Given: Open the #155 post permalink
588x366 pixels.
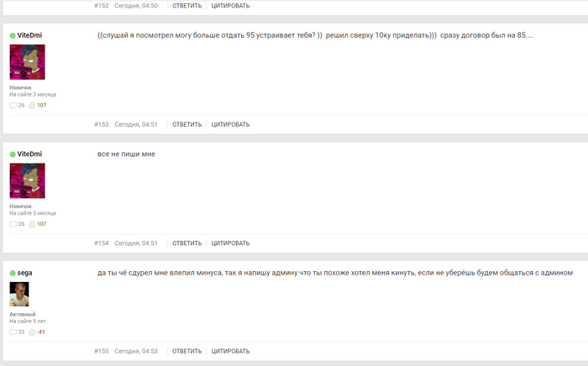Looking at the screenshot, I should pyautogui.click(x=102, y=351).
